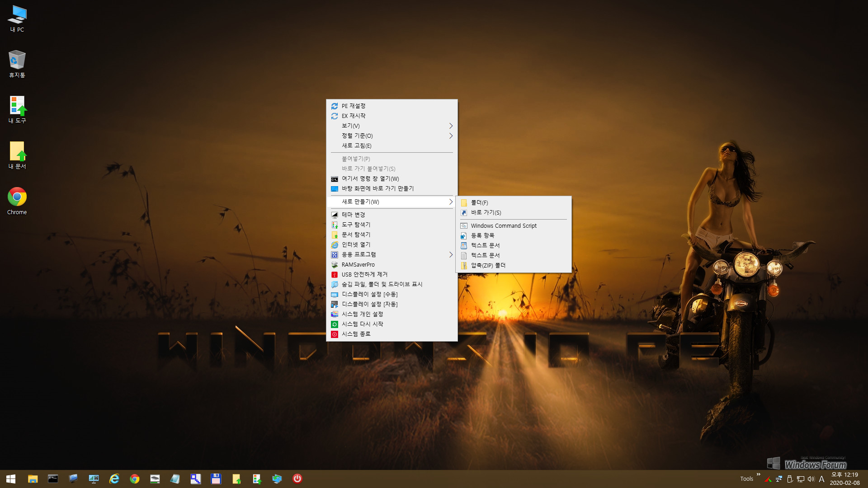Open 디스플레이 설정 [수동]
Screen dimensions: 868x488
392,294
